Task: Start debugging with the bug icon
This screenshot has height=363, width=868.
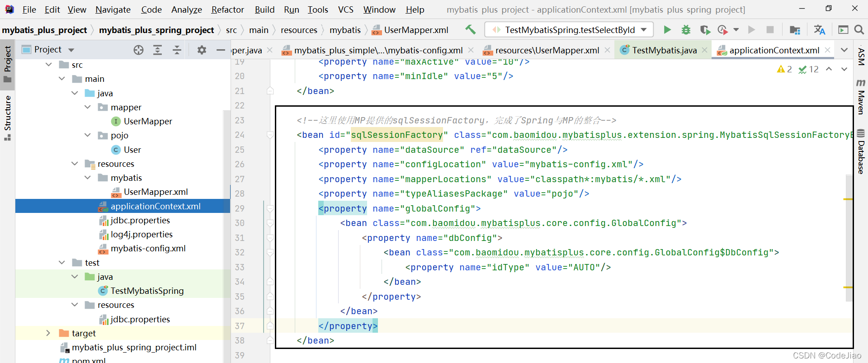Action: pos(686,30)
